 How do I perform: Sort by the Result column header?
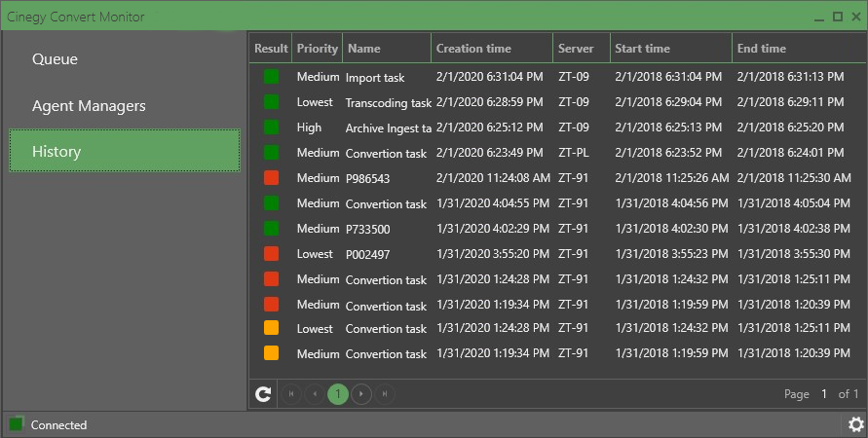[x=271, y=49]
